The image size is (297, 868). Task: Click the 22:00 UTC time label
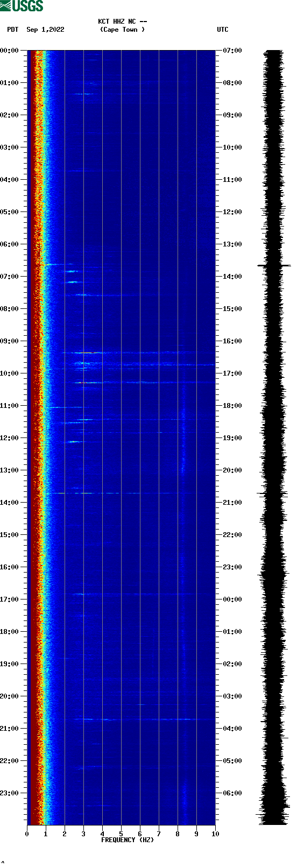tap(232, 535)
